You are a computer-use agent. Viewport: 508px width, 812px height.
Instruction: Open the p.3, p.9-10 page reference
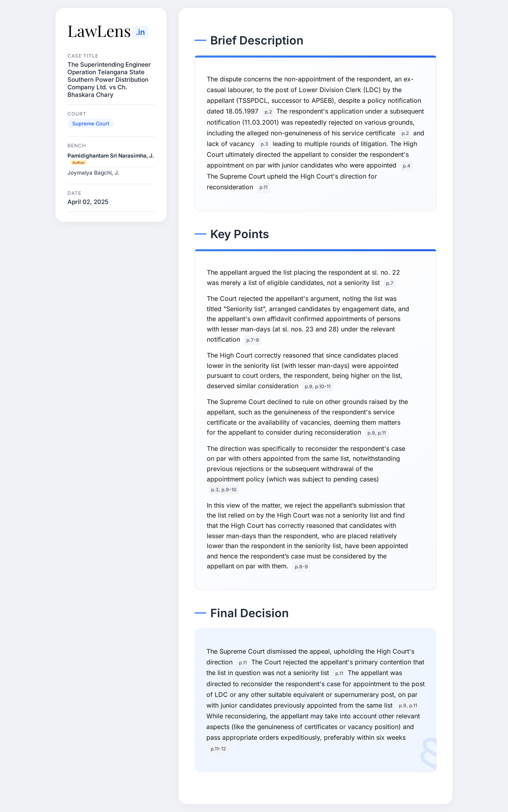pos(224,489)
